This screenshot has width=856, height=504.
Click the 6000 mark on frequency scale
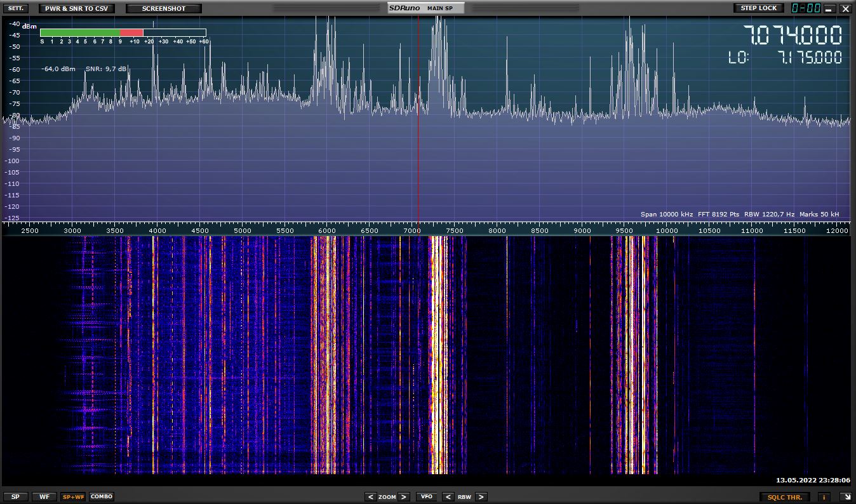click(327, 231)
